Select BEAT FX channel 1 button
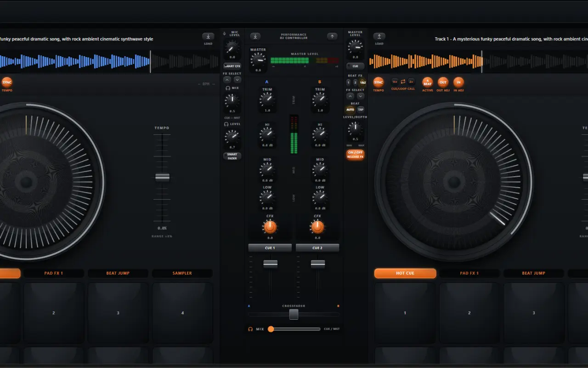588x368 pixels. click(x=349, y=82)
